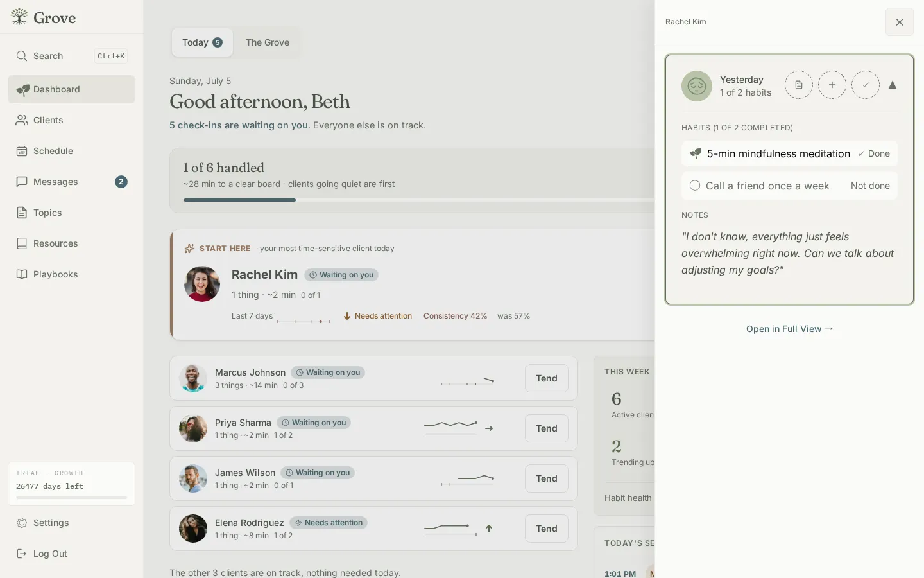Click the 26477 days left text
This screenshot has height=578, width=924.
point(49,486)
